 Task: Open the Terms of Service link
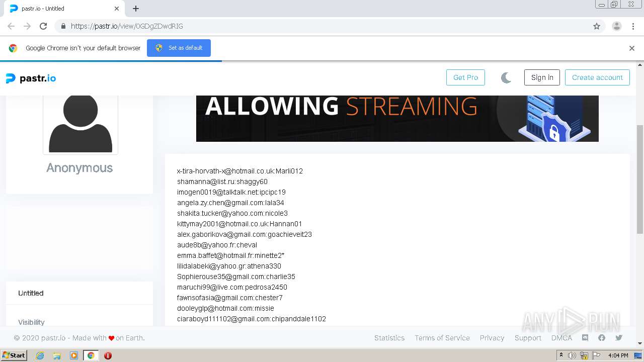point(442,338)
